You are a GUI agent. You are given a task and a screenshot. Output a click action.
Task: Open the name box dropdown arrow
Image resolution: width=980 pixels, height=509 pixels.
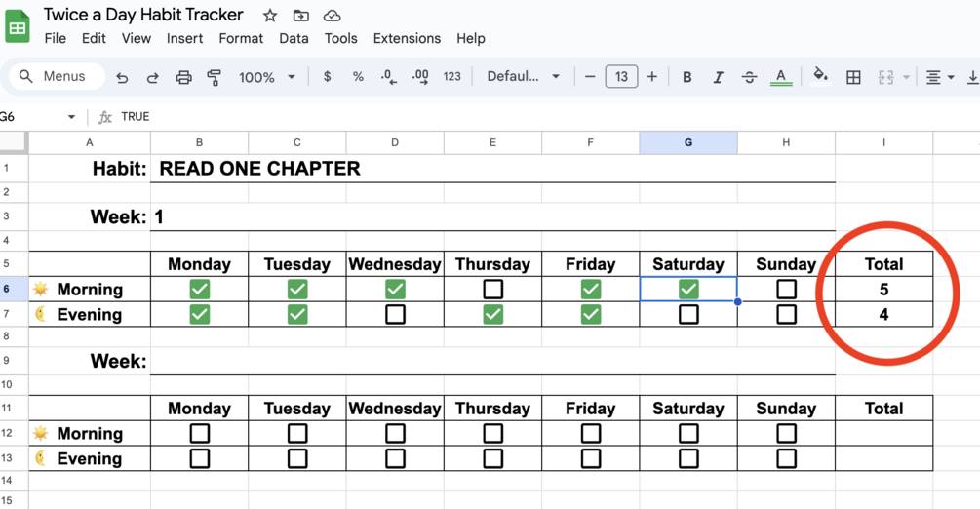point(71,117)
